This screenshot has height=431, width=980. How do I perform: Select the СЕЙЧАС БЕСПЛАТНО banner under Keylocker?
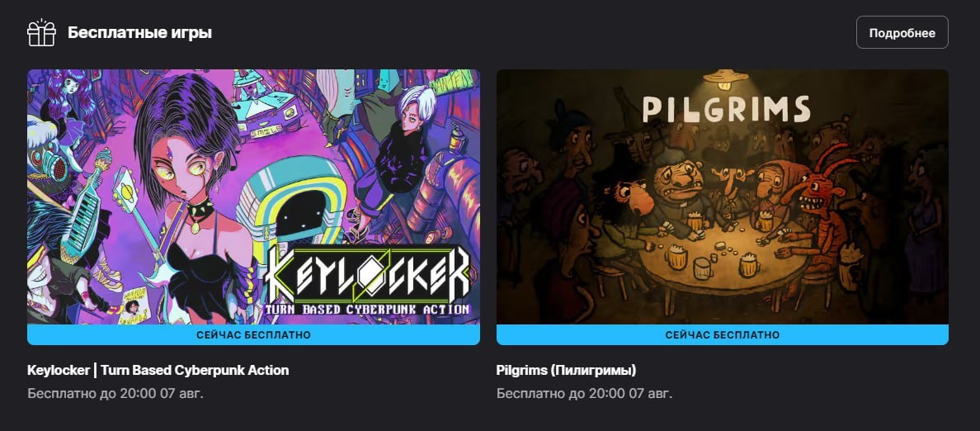253,334
